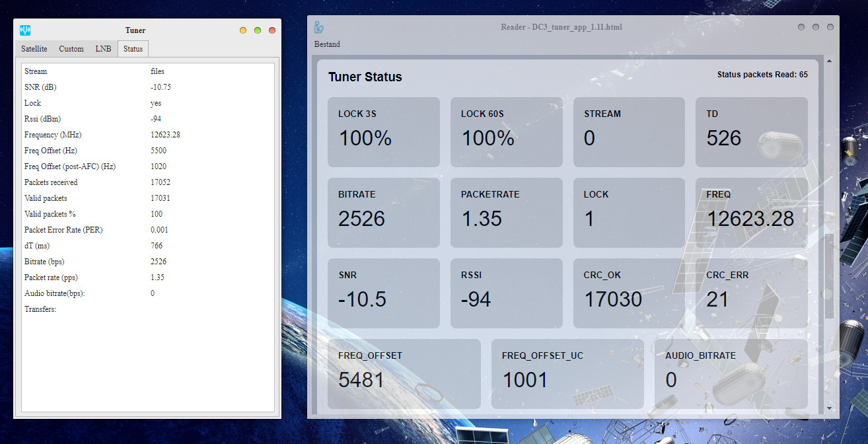Click the FREQ_OFFSET card showing 5481

tap(404, 373)
